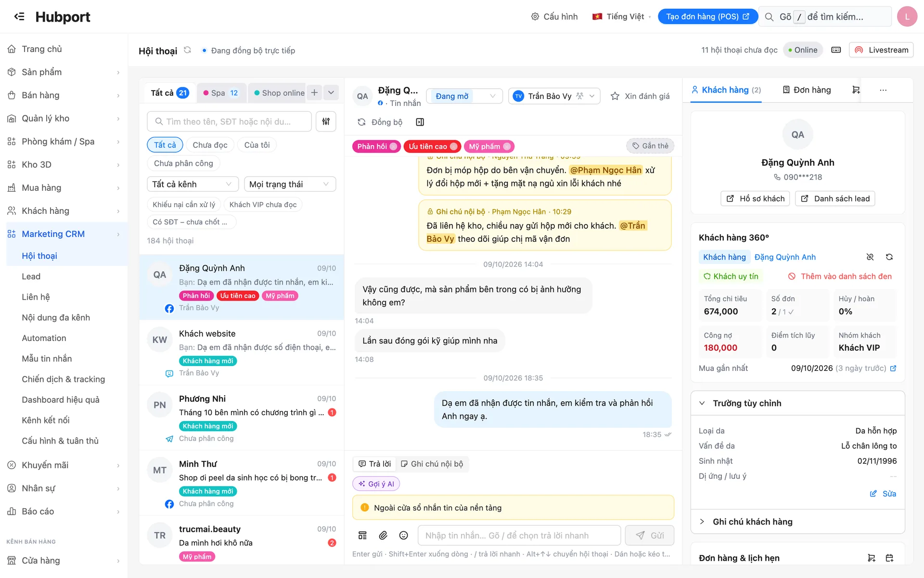Image resolution: width=924 pixels, height=578 pixels.
Task: Switch to the Đơn hàng tab
Action: pos(807,90)
